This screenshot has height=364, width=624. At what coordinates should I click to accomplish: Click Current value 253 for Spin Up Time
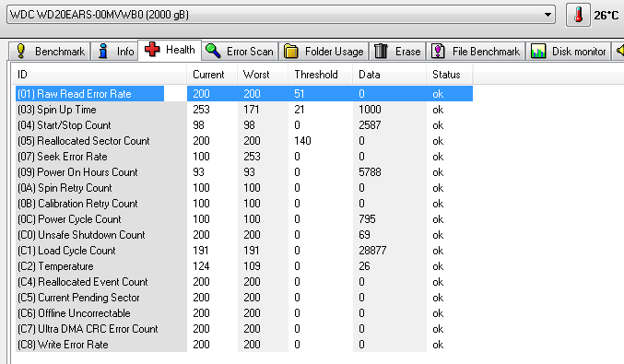[x=201, y=110]
